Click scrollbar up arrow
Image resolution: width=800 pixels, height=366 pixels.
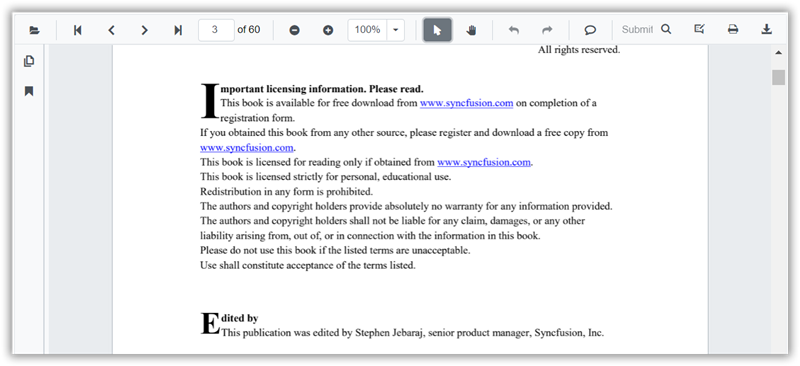[x=778, y=53]
